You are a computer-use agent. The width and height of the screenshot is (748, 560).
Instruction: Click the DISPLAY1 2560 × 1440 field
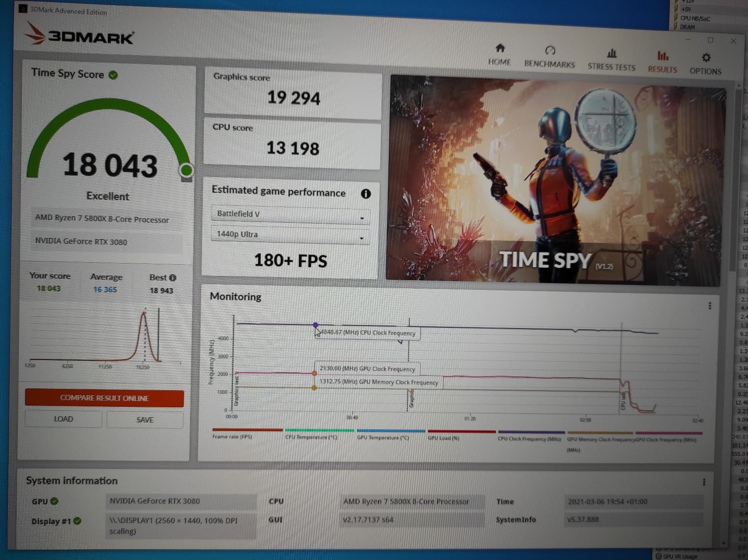coord(181,526)
